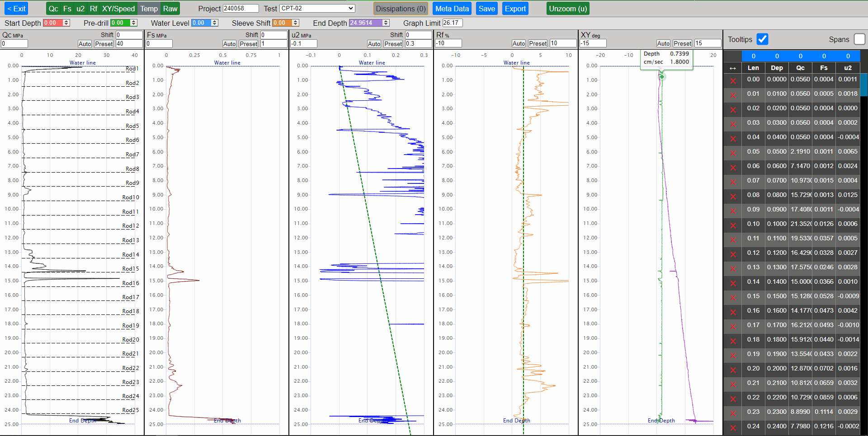Click the Graph Limit input field

[452, 23]
